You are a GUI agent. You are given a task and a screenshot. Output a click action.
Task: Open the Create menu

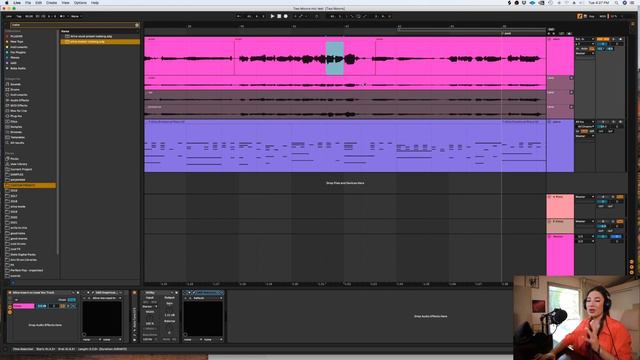click(x=51, y=3)
